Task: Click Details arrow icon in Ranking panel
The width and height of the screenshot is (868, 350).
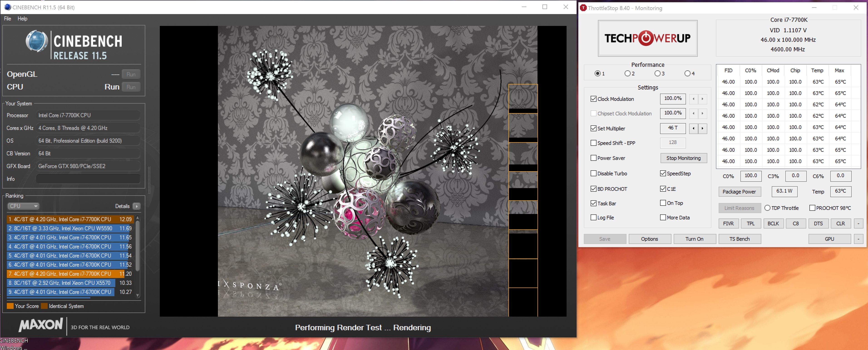Action: [x=136, y=206]
